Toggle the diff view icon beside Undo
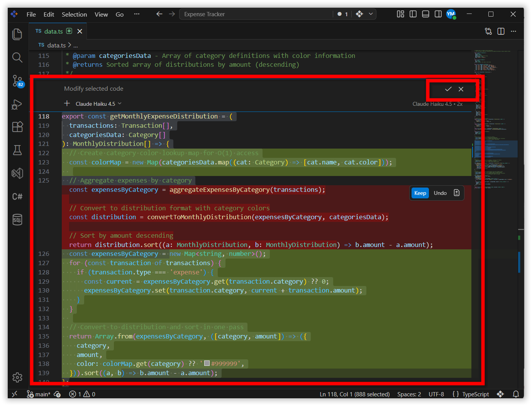 457,193
